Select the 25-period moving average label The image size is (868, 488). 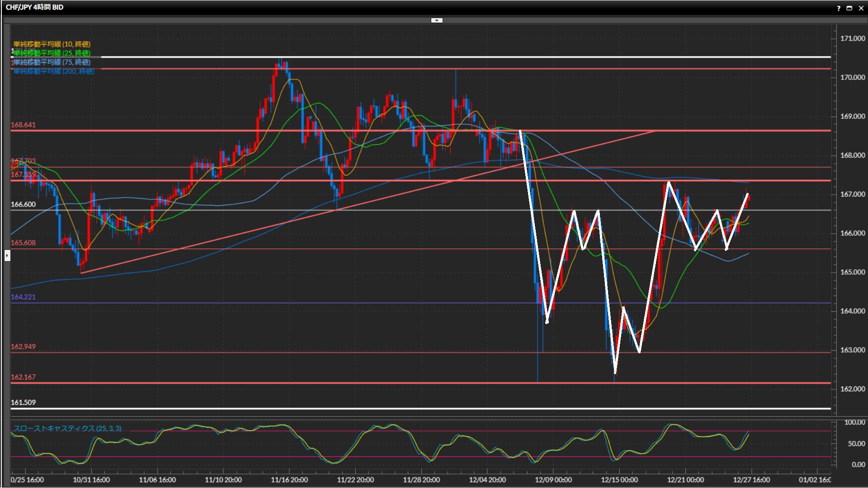pos(52,53)
